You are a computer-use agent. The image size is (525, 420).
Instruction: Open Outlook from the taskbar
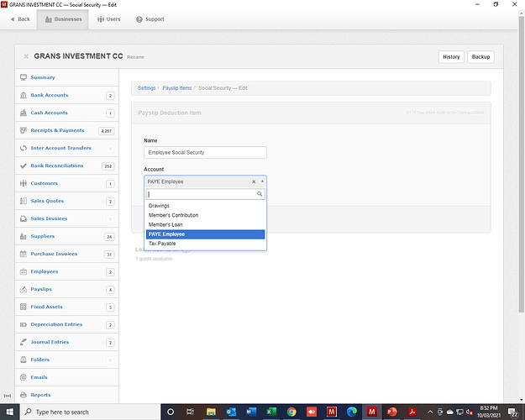point(231,412)
